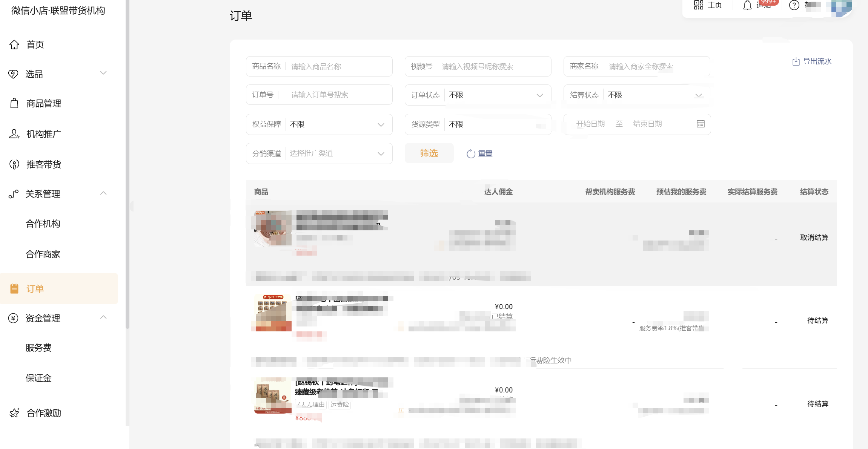Open the date range calendar icon
This screenshot has height=449, width=868.
click(700, 124)
